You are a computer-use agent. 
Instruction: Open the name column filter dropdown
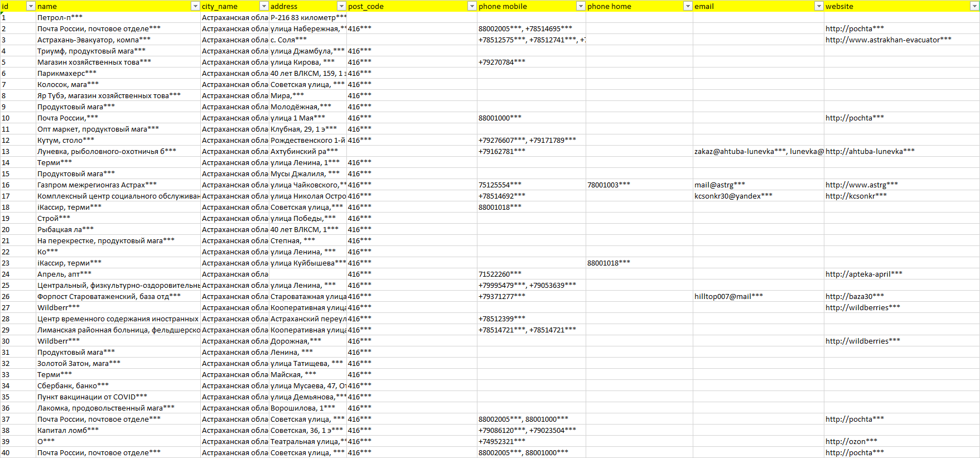(x=195, y=6)
